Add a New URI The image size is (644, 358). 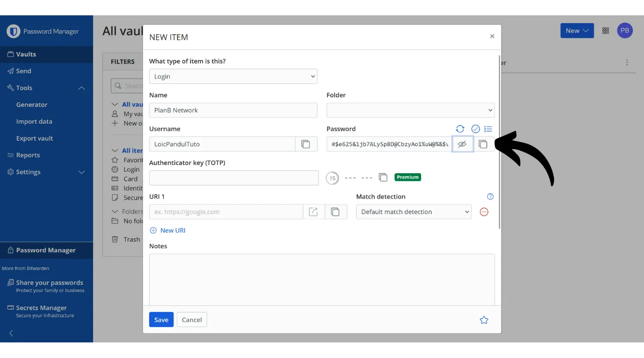point(168,230)
